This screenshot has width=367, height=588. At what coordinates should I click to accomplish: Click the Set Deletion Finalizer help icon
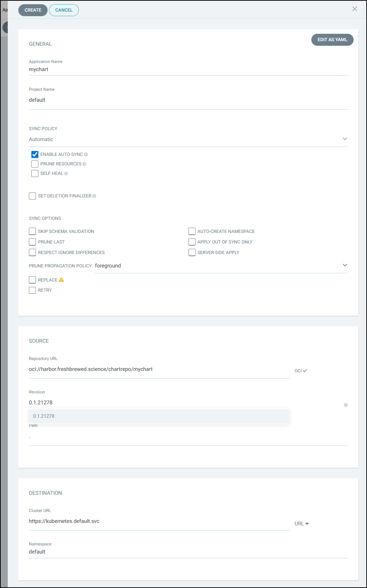[x=94, y=196]
